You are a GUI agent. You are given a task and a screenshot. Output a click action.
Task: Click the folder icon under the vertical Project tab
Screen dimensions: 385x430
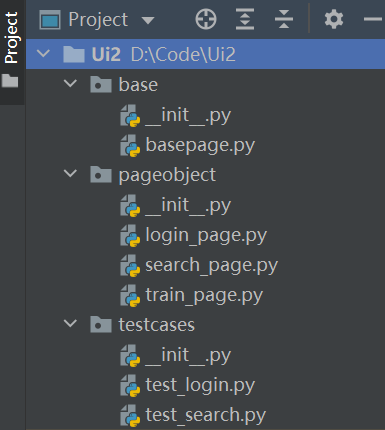point(10,81)
